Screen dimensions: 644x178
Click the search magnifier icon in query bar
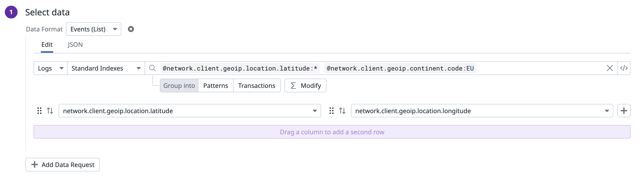tap(152, 68)
